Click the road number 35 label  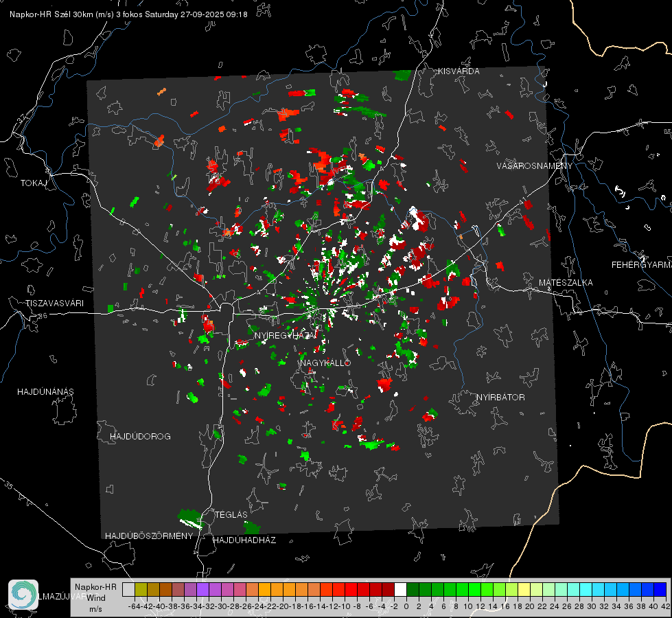(8, 485)
